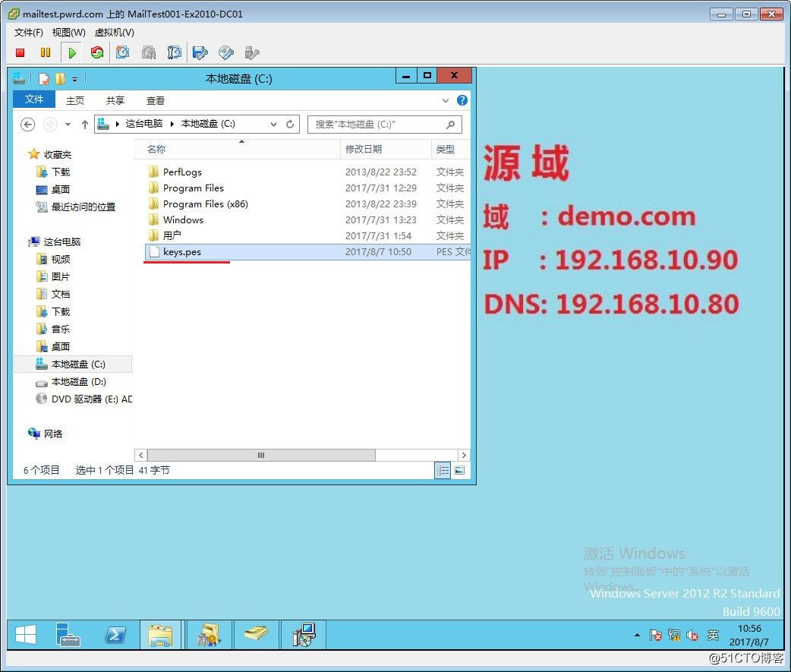Click the CD/DVD connect toolbar icon
Screen dimensions: 791x672
[x=226, y=52]
